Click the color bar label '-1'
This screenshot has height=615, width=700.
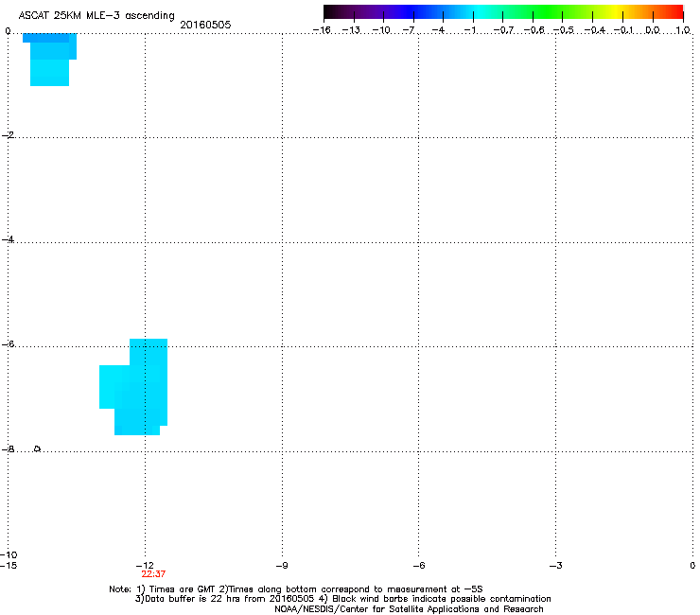point(469,30)
